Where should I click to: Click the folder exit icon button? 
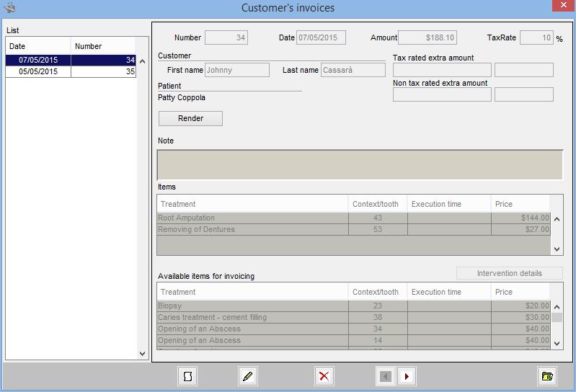[548, 376]
